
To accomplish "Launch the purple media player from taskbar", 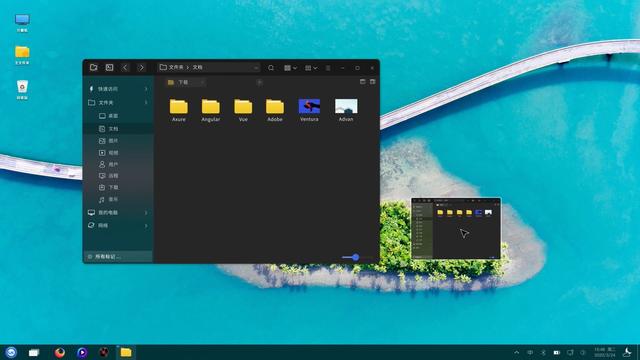I will click(x=82, y=352).
